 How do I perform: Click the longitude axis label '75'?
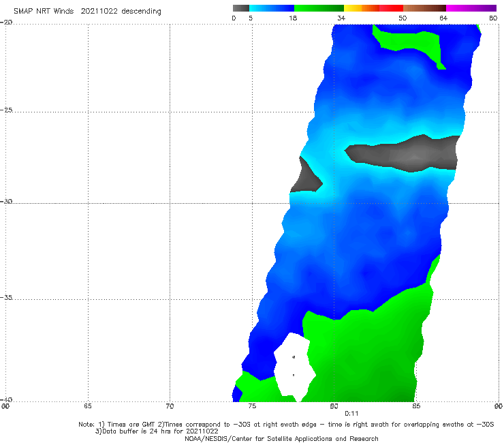click(252, 406)
